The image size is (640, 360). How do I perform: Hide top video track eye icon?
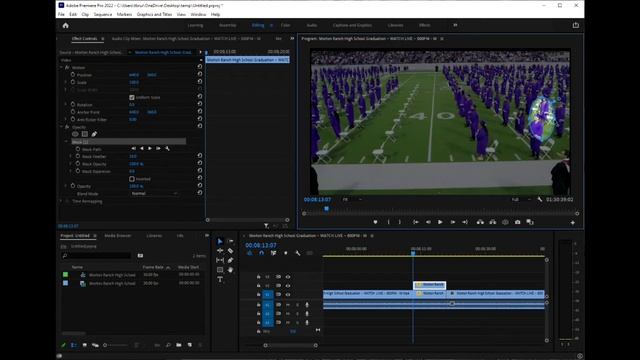pyautogui.click(x=288, y=277)
